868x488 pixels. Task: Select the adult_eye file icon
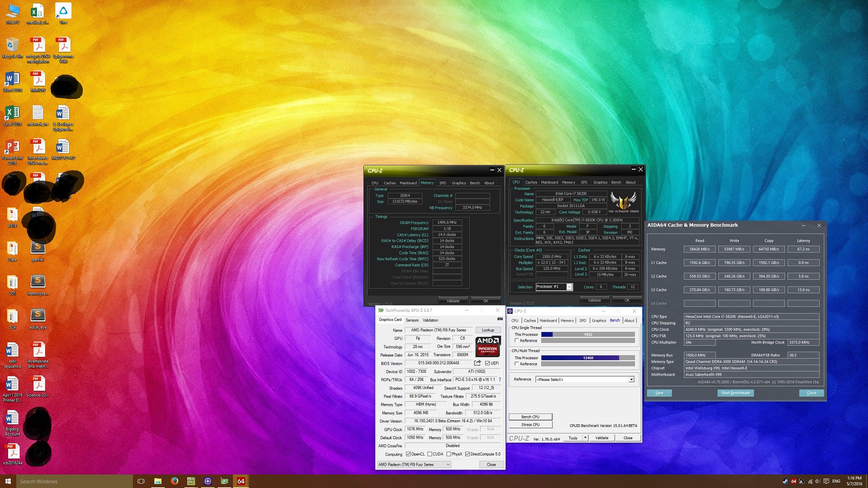[x=38, y=319]
